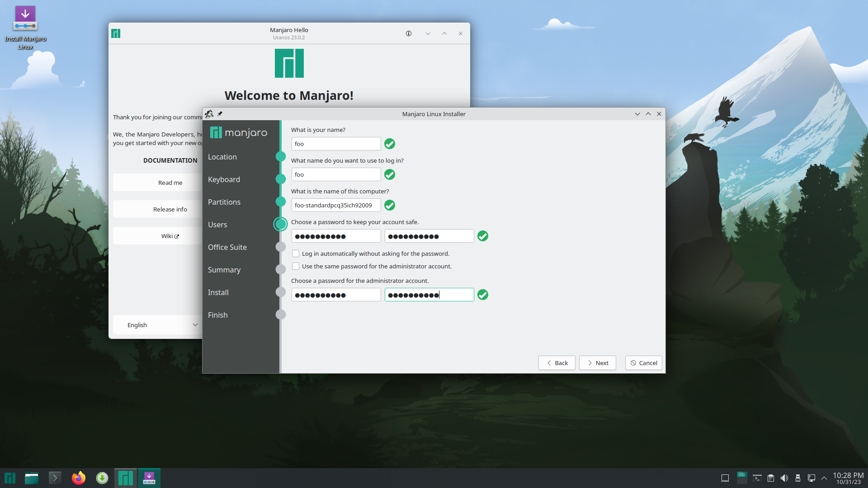The height and width of the screenshot is (488, 868).
Task: Click the pin icon in installer titlebar
Action: (x=220, y=114)
